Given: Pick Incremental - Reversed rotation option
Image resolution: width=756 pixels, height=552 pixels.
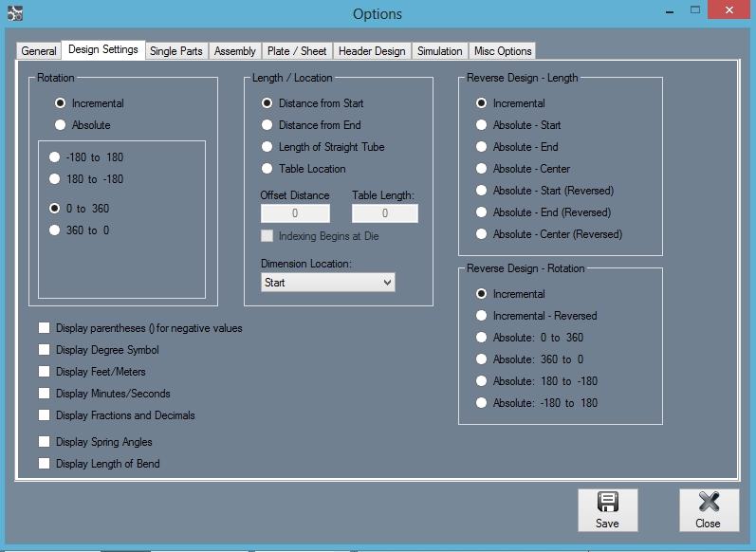Looking at the screenshot, I should [482, 316].
